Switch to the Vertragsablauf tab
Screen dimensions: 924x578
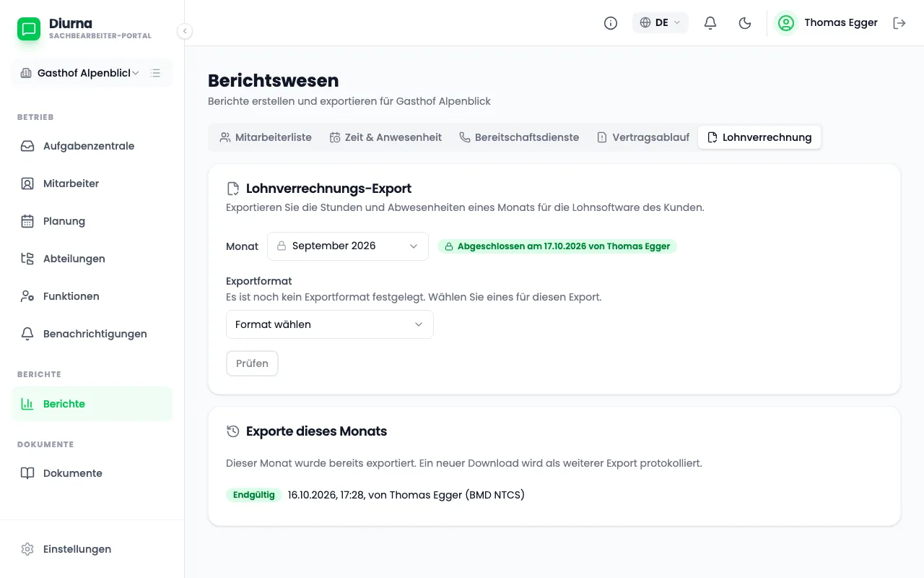click(643, 137)
